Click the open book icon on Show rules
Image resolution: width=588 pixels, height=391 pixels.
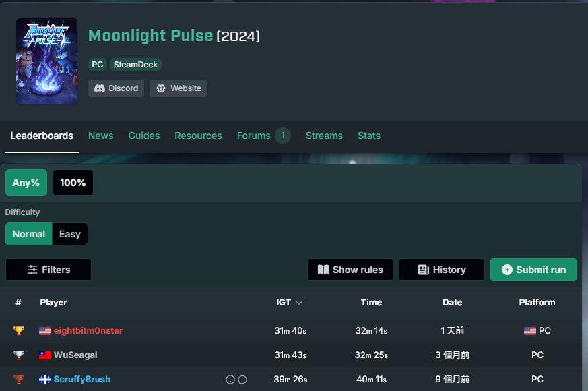click(x=323, y=270)
